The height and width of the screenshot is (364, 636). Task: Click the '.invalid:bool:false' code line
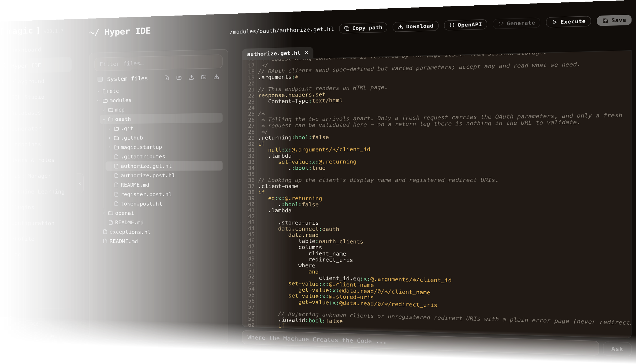[x=310, y=321]
